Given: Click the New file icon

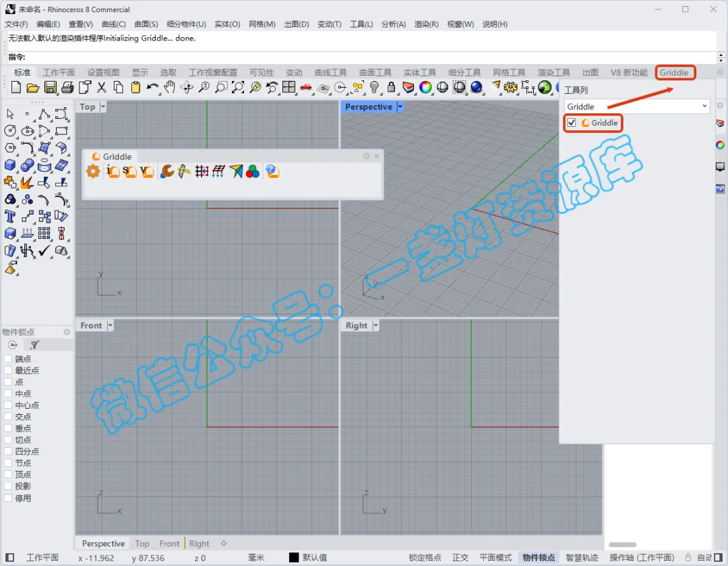Looking at the screenshot, I should click(16, 87).
